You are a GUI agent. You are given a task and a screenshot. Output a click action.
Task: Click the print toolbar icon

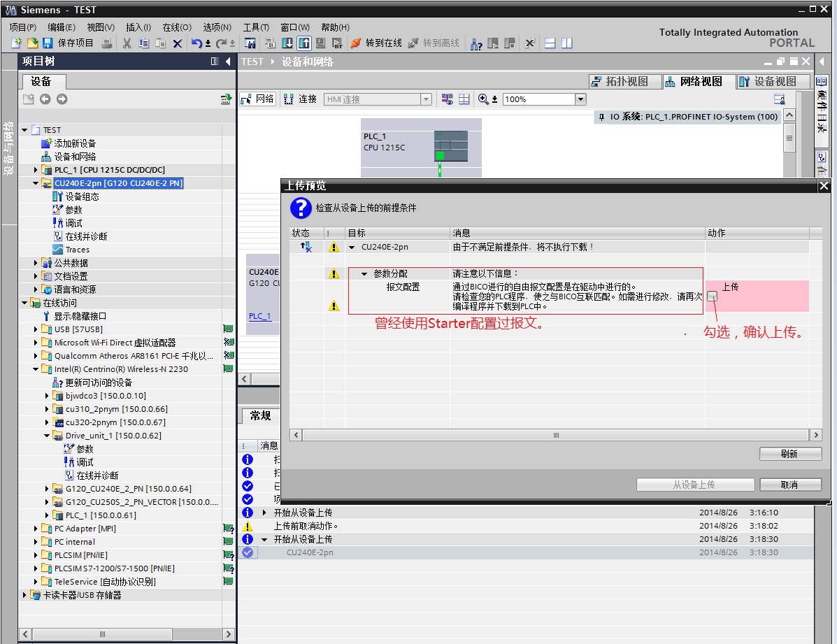(x=107, y=43)
